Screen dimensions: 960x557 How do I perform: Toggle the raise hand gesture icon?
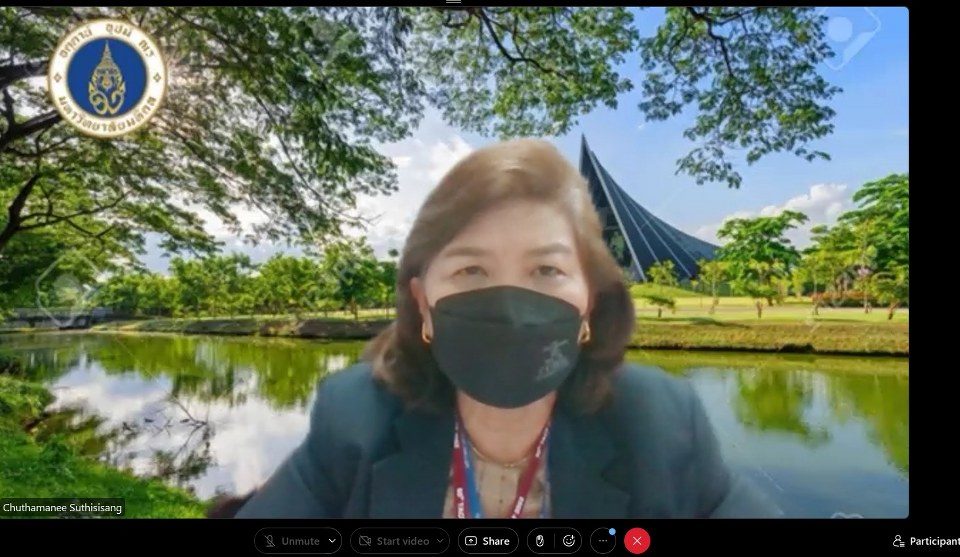click(x=540, y=541)
